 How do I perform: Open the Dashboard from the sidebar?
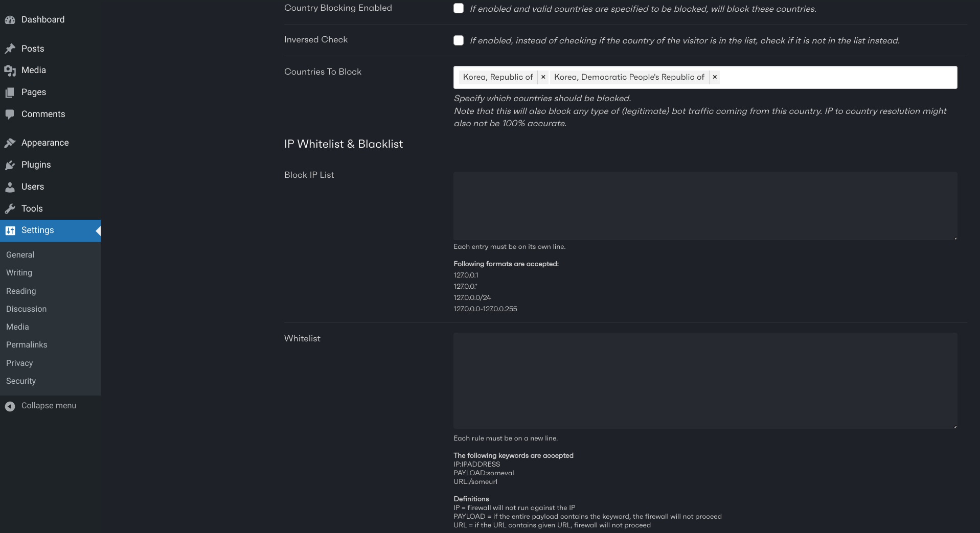pos(10,19)
